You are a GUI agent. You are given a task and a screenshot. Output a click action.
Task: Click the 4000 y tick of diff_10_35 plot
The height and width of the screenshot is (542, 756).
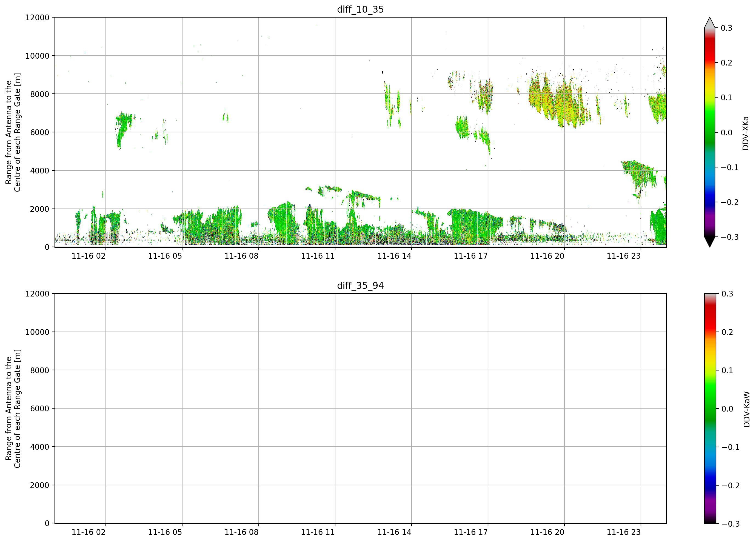(40, 171)
